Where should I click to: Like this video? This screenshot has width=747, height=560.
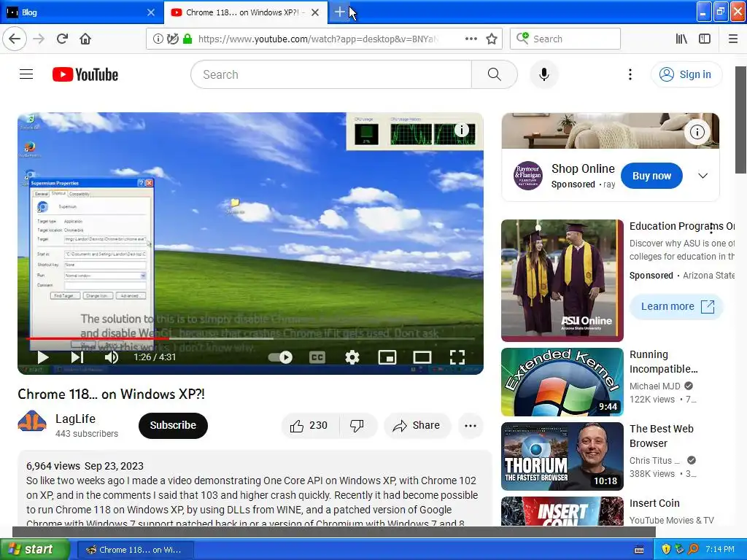point(310,425)
